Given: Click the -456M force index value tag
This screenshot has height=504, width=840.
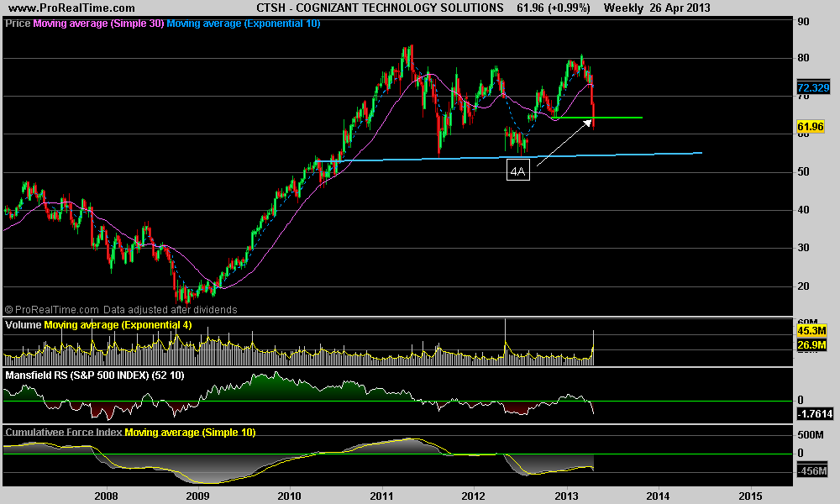Looking at the screenshot, I should click(x=812, y=471).
